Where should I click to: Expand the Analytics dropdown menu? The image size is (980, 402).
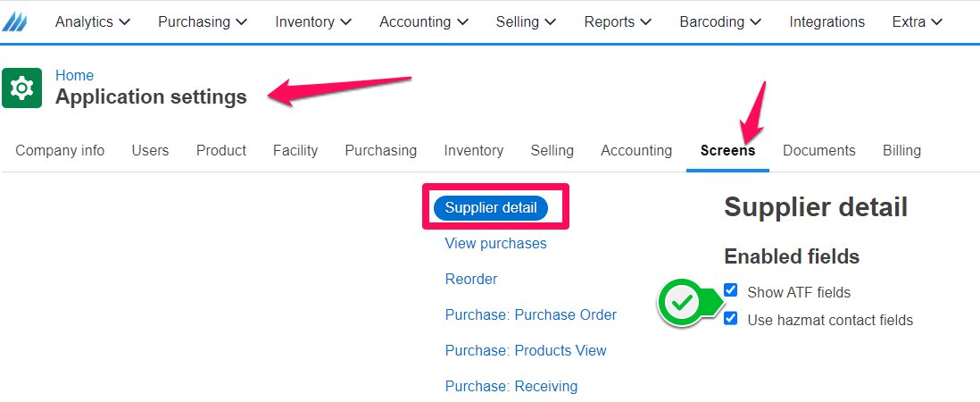point(93,21)
